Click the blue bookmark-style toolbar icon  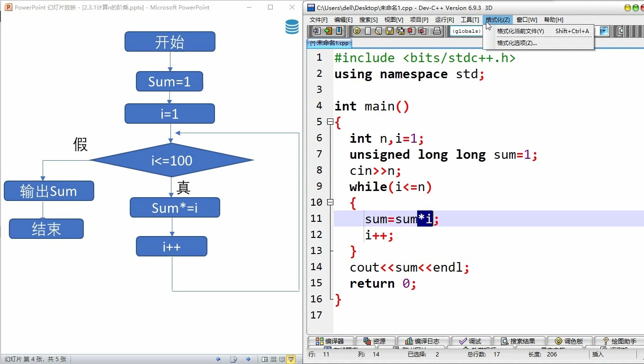[x=339, y=31]
